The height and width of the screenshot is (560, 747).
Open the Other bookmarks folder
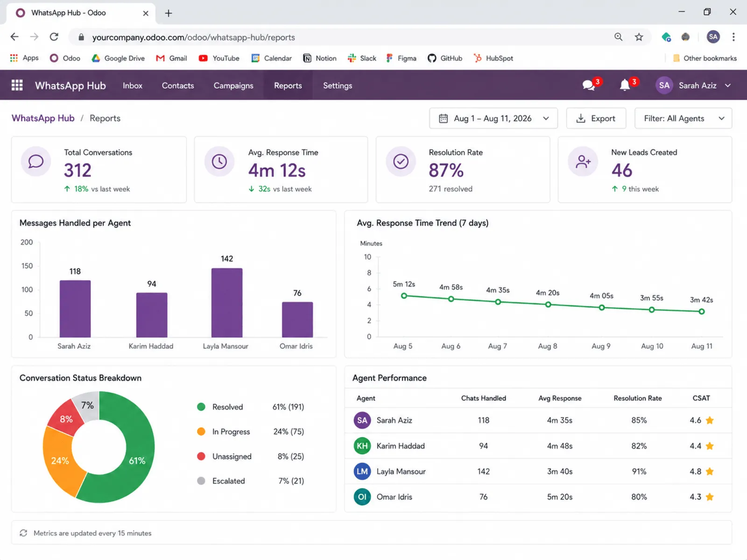tap(705, 58)
